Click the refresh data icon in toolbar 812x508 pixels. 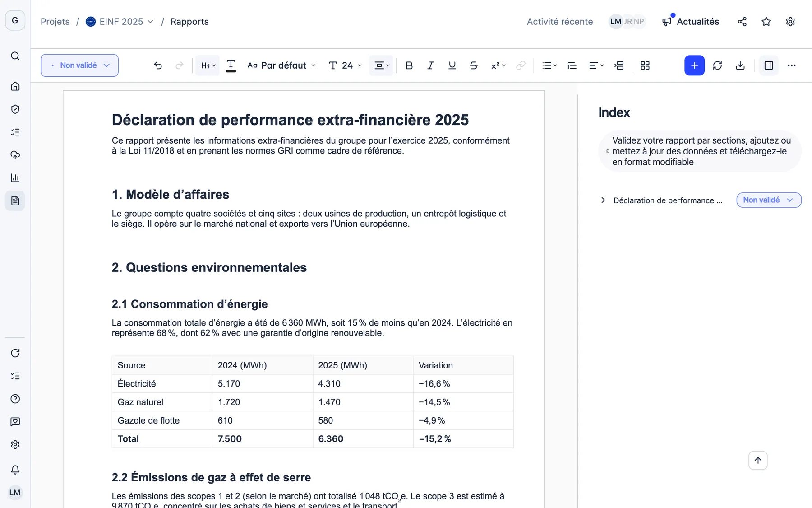click(717, 65)
